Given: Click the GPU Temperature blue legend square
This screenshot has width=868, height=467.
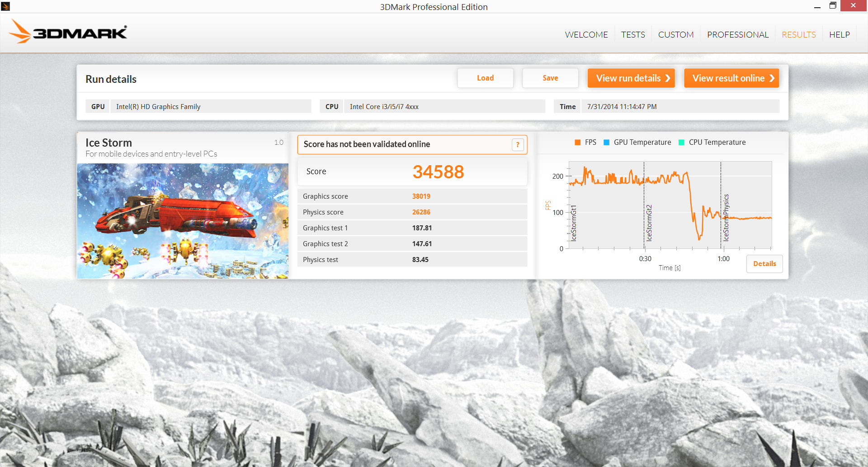Looking at the screenshot, I should click(x=607, y=143).
